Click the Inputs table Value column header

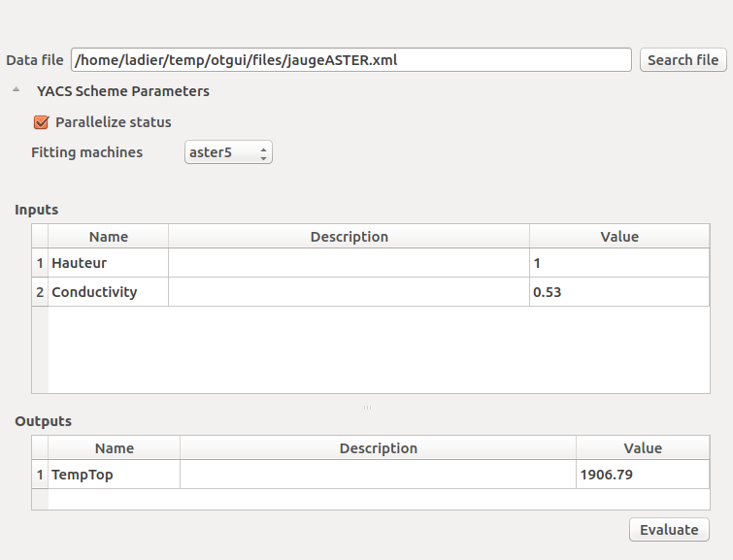618,237
